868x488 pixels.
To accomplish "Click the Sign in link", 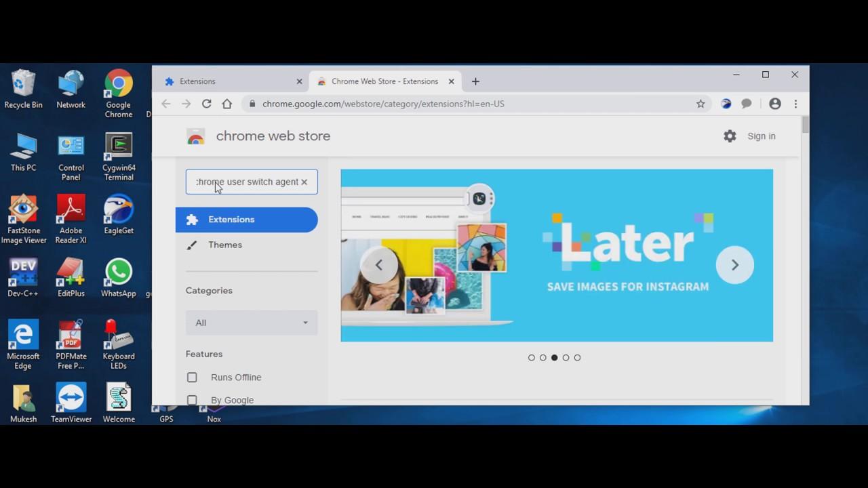I will coord(762,136).
